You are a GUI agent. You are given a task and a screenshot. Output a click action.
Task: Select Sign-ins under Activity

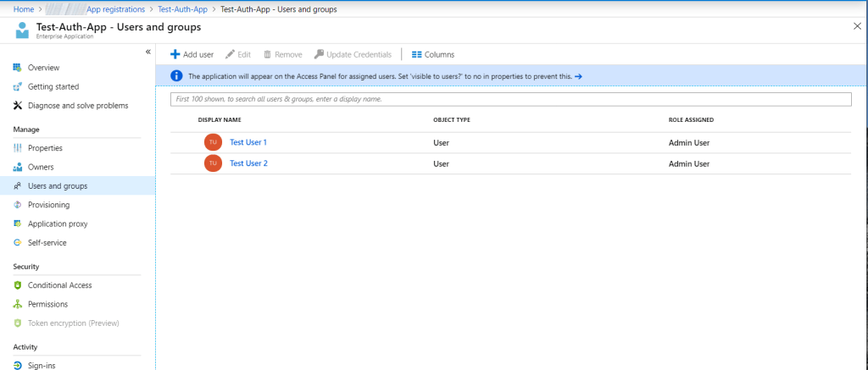[x=42, y=366]
